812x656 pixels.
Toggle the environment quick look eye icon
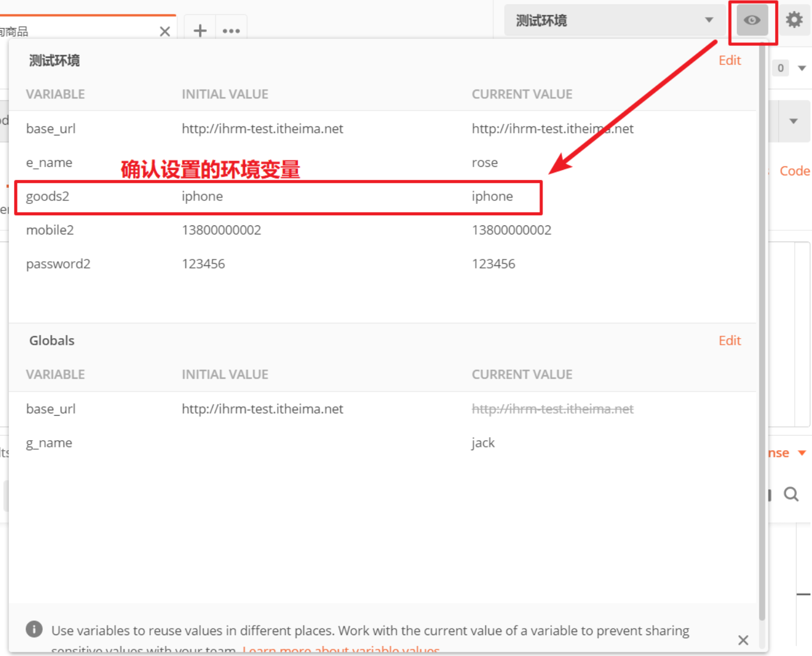coord(752,20)
